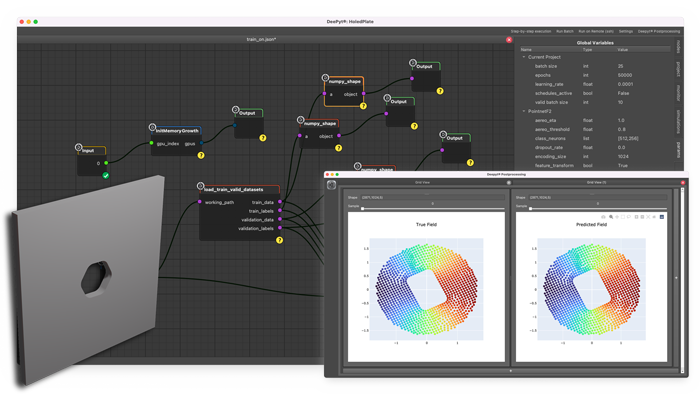
Task: Click the True Field plot title
Action: [x=426, y=224]
